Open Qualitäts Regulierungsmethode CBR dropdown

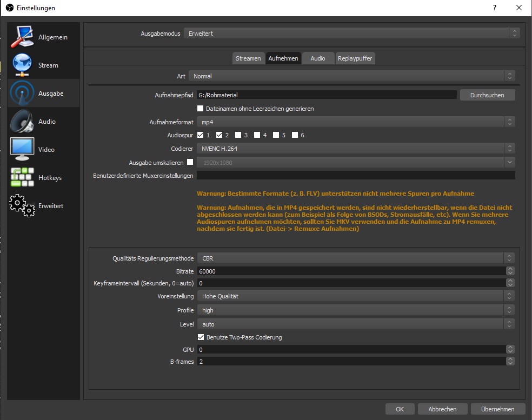tap(355, 258)
